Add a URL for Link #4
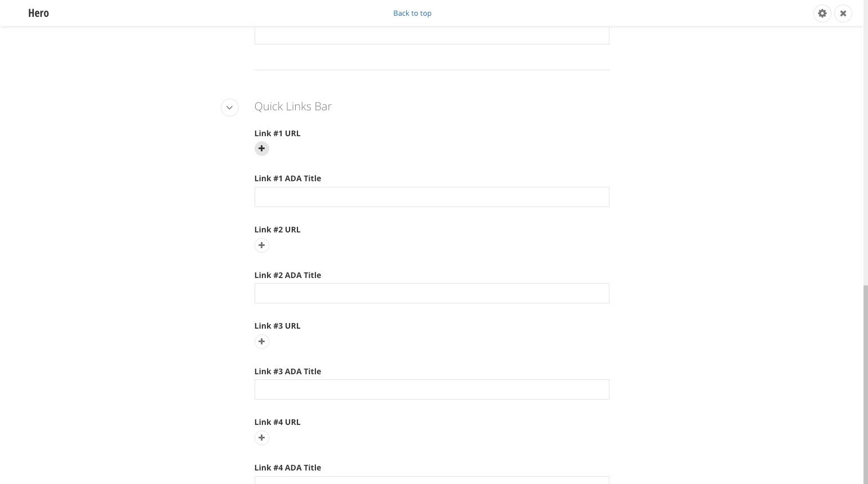 click(261, 438)
